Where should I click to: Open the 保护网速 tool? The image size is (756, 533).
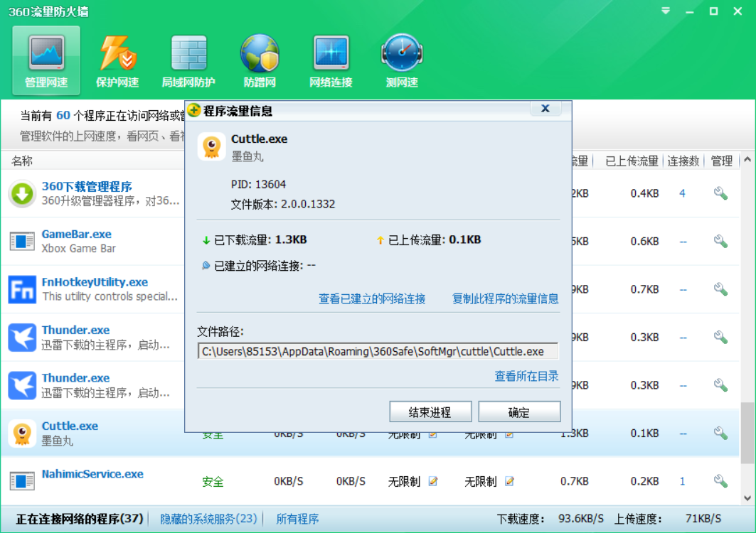pyautogui.click(x=117, y=60)
